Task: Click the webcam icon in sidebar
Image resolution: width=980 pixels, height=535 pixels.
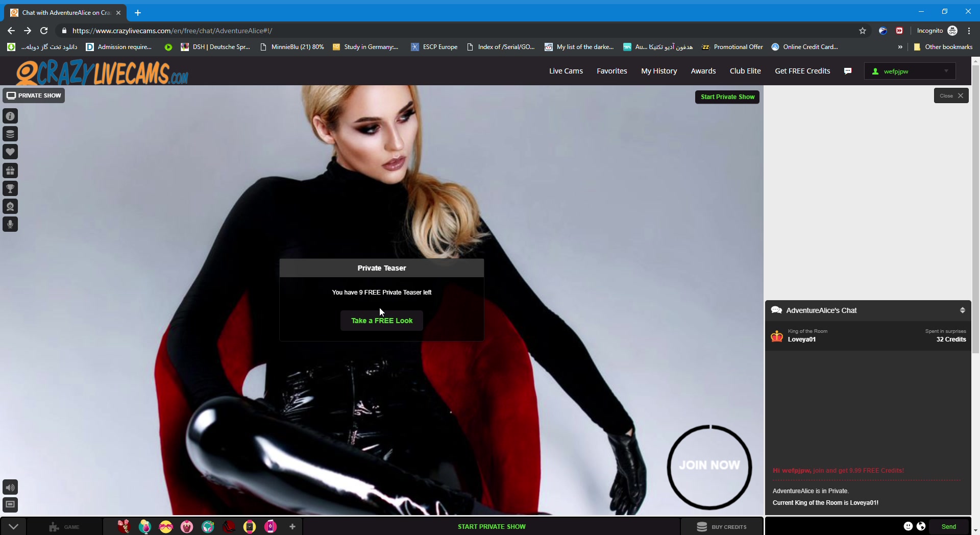Action: coord(10,206)
